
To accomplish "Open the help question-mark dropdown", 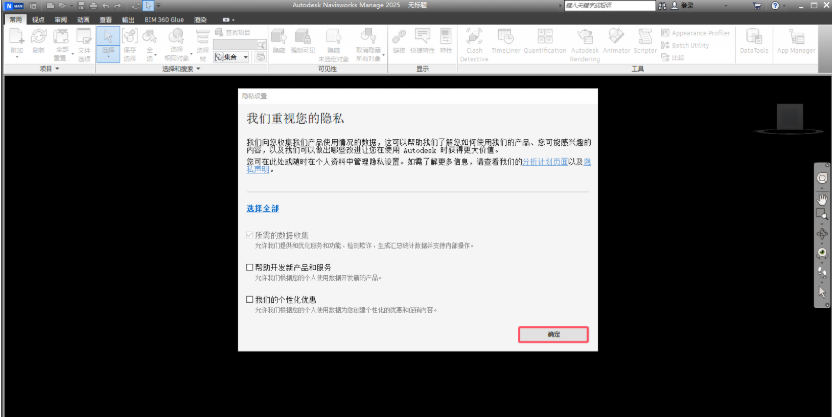I will pyautogui.click(x=786, y=6).
